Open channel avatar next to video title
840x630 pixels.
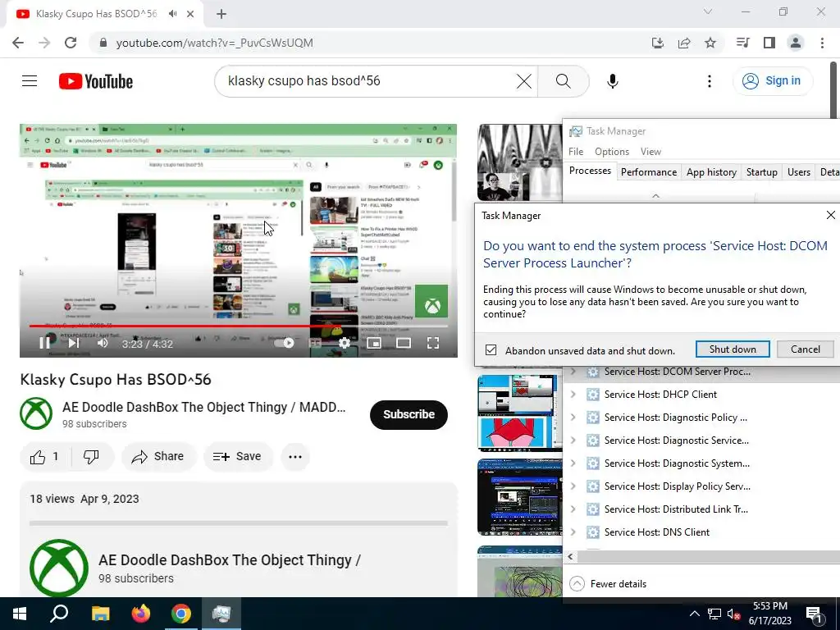pyautogui.click(x=36, y=413)
